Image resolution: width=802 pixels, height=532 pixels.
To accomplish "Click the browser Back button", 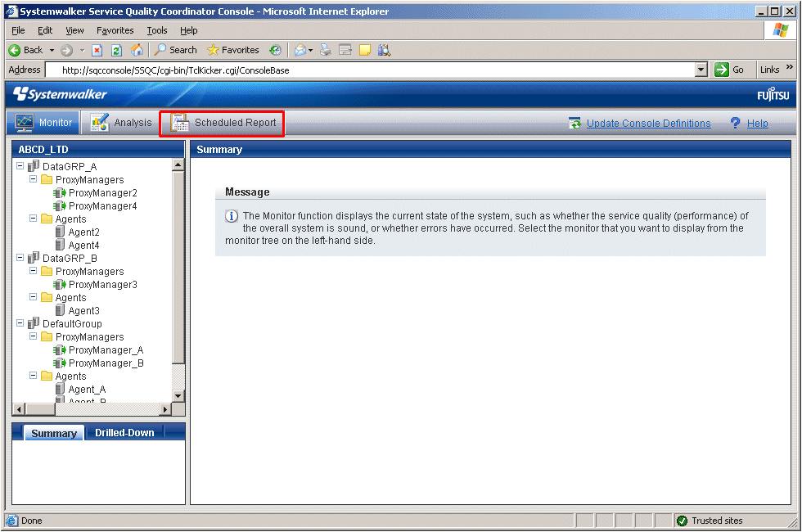I will coord(26,50).
